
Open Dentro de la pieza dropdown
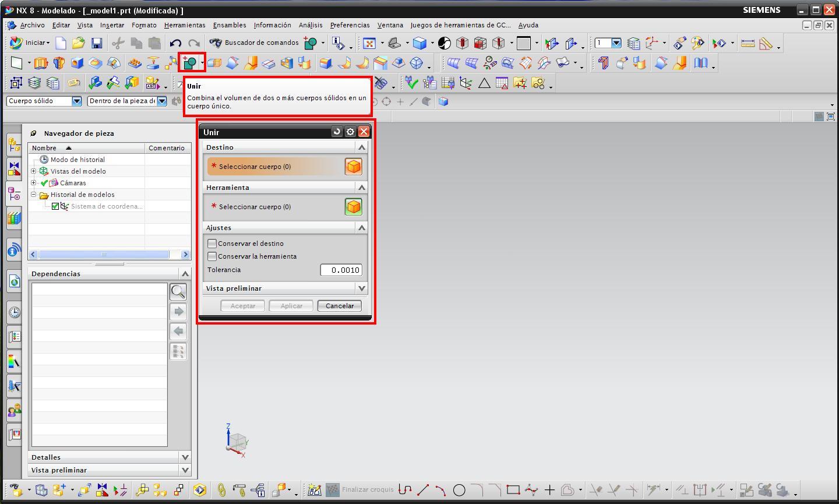point(161,101)
